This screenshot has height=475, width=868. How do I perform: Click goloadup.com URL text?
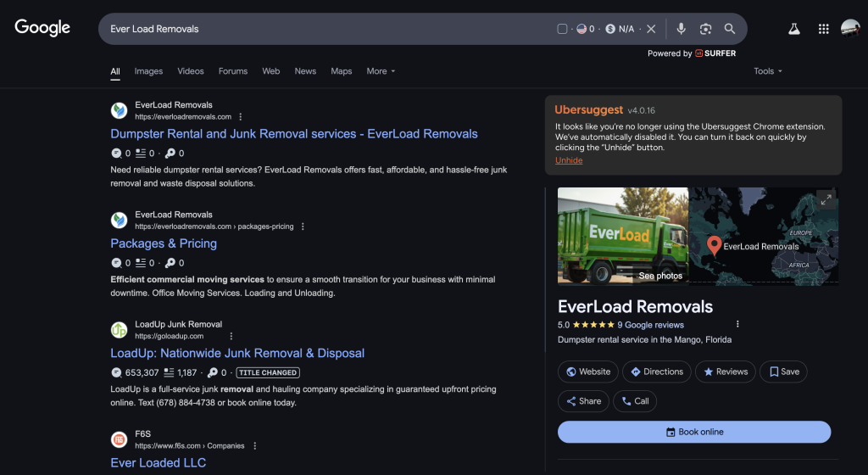tap(169, 336)
